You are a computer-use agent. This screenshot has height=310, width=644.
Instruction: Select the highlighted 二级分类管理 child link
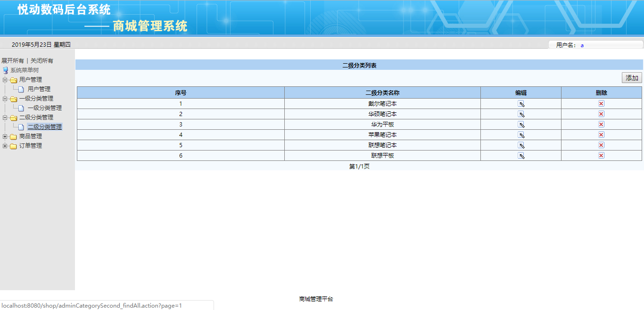coord(45,127)
